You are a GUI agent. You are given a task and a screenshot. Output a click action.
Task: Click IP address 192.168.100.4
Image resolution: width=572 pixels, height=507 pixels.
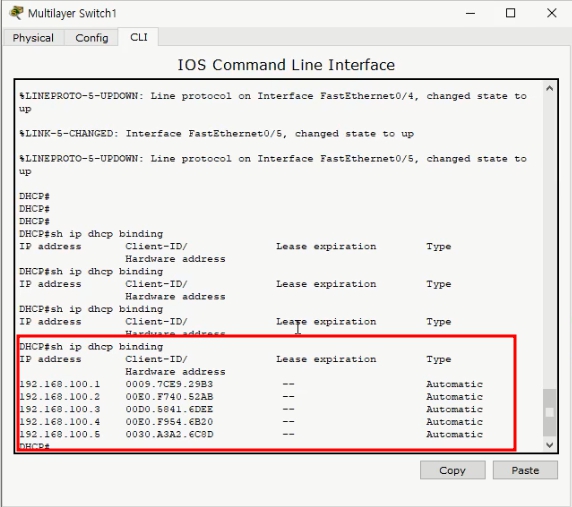coord(60,422)
